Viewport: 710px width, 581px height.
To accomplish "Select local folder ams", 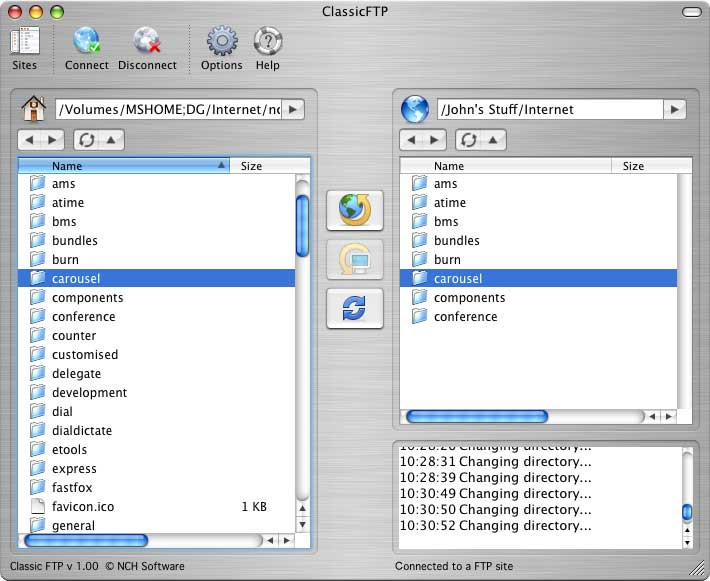I will tap(157, 183).
